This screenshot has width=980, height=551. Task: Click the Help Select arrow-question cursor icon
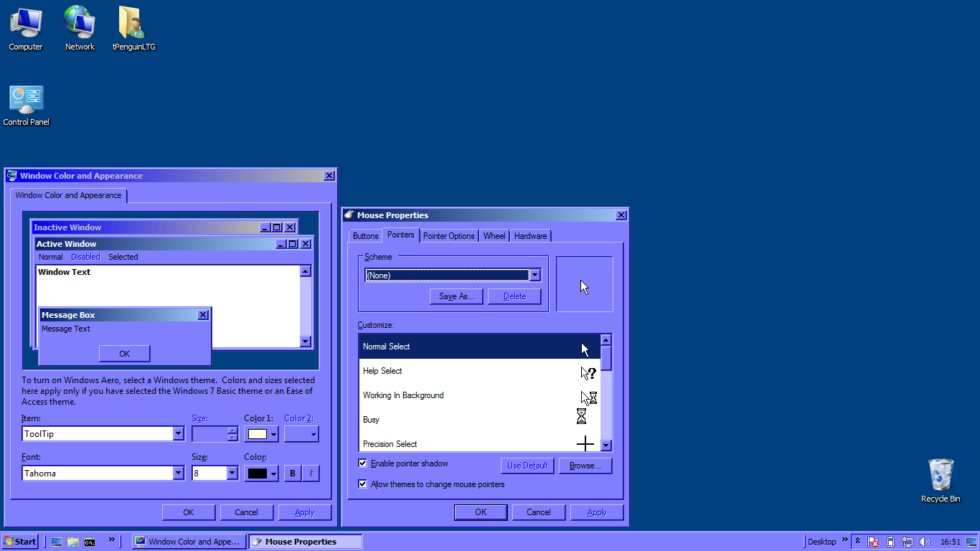(588, 373)
